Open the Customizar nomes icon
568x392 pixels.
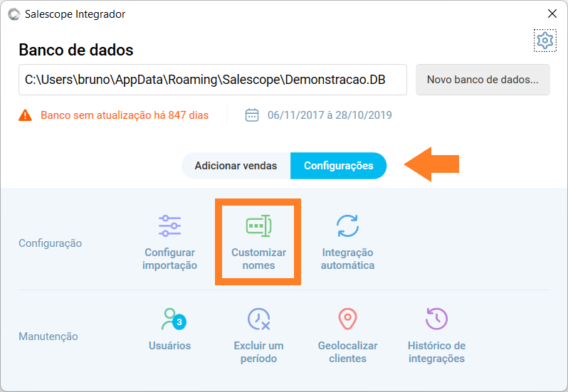258,226
